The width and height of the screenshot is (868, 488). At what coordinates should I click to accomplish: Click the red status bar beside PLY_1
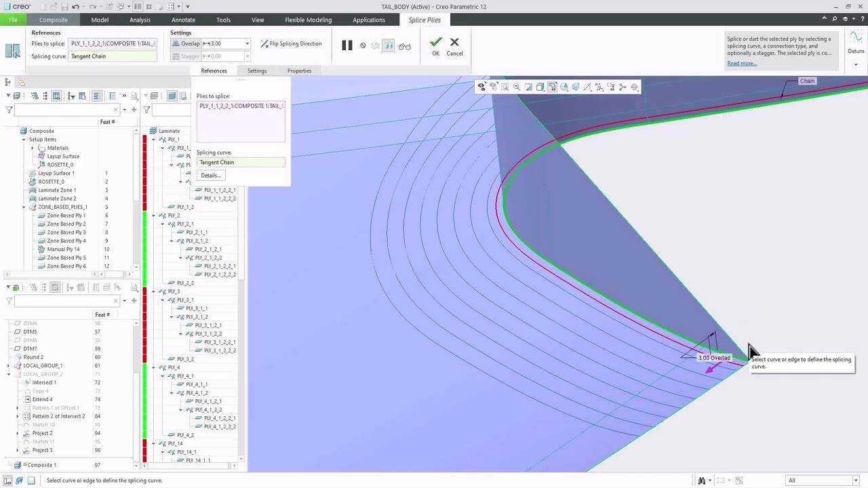click(144, 140)
